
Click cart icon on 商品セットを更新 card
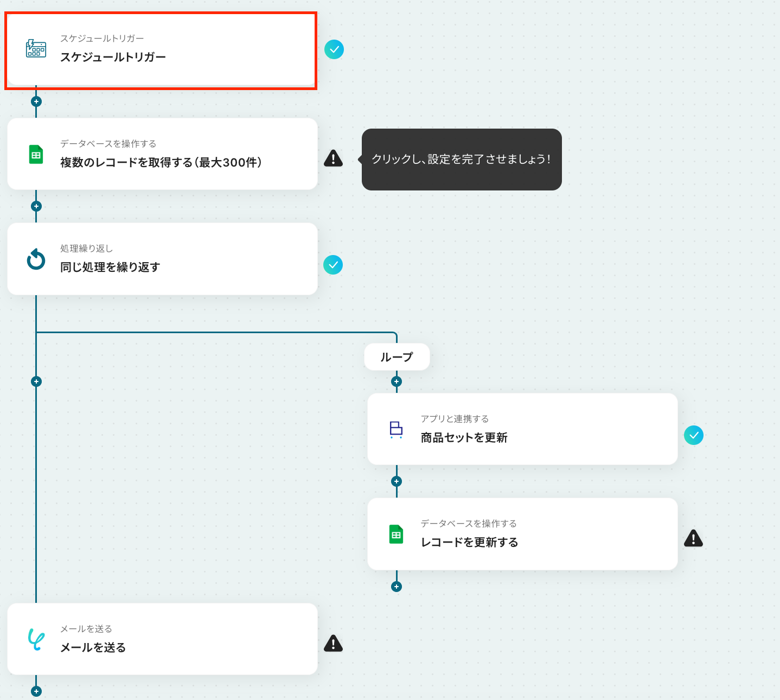pyautogui.click(x=396, y=430)
